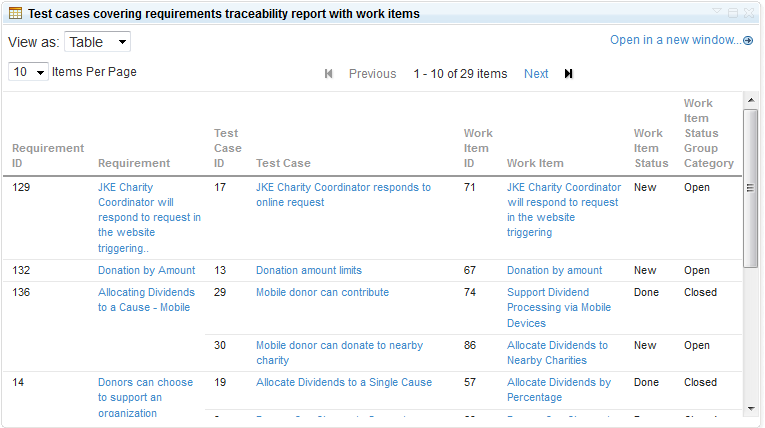Click the Work Item ID column header
The width and height of the screenshot is (765, 428).
tap(478, 148)
